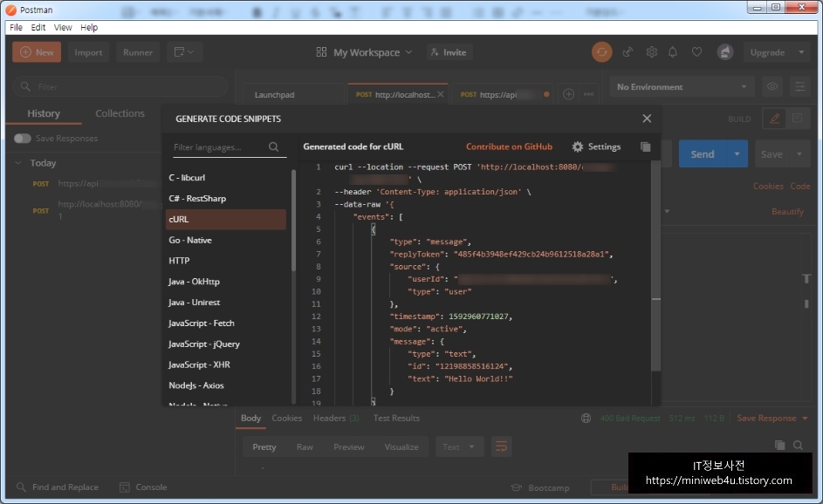
Task: Open settings gear icon in top bar
Action: coord(651,52)
